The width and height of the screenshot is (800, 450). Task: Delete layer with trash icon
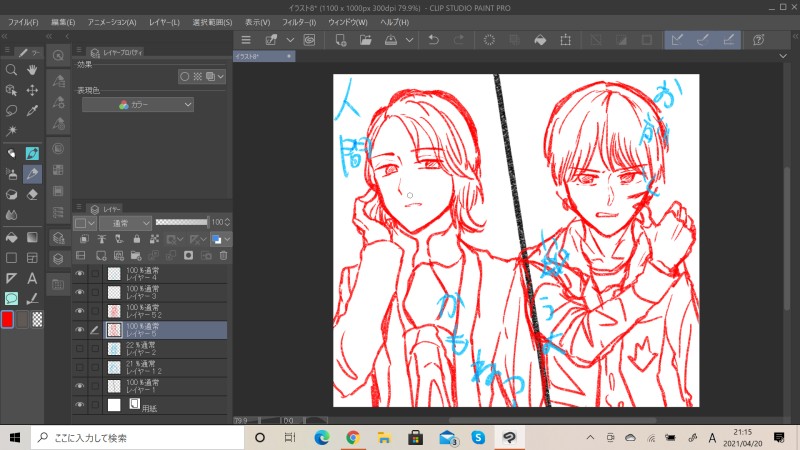pos(223,256)
